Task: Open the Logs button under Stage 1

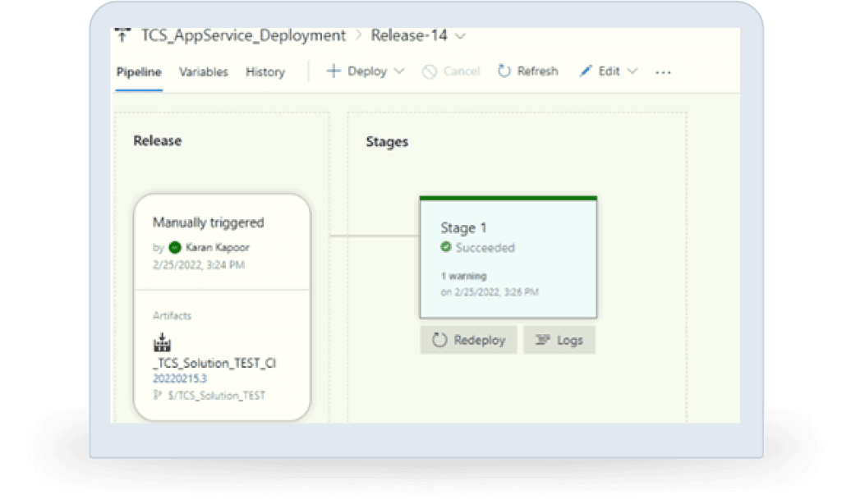Action: click(x=559, y=340)
